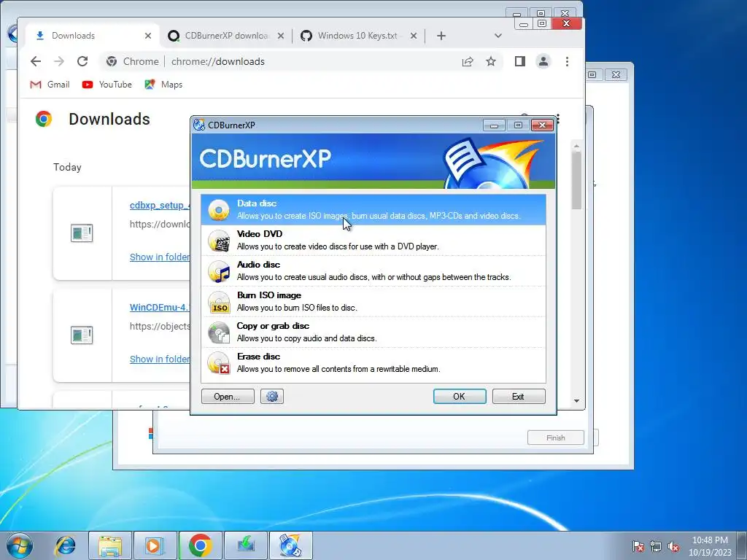Switch to the Windows 10 Keys.txt tab
Image resolution: width=747 pixels, height=560 pixels.
point(357,36)
